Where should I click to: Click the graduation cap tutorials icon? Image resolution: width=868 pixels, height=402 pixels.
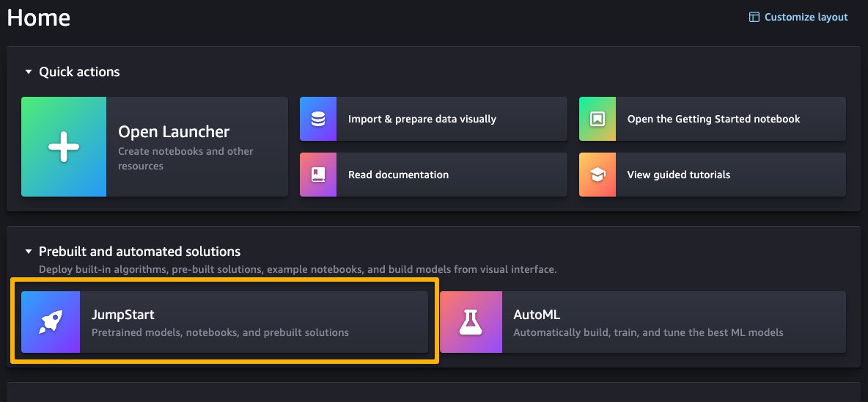coord(597,175)
